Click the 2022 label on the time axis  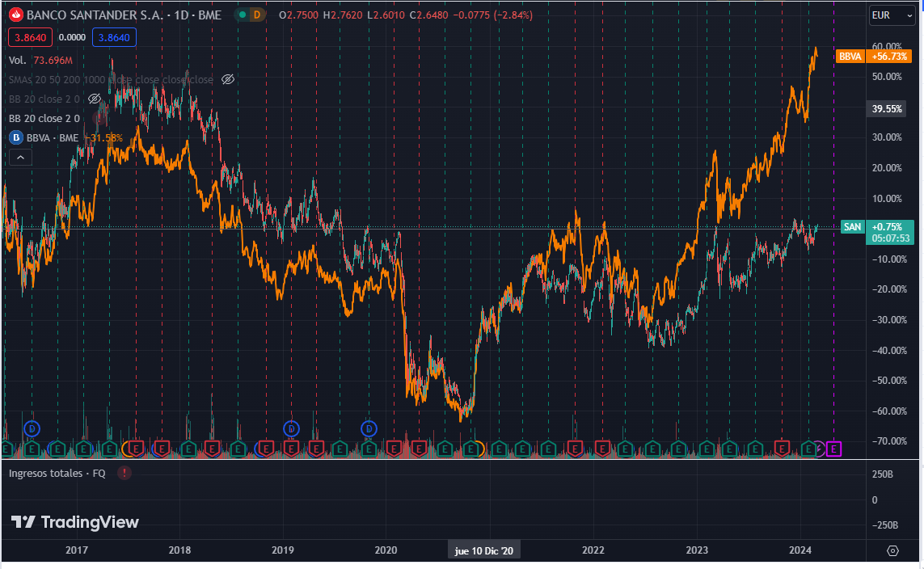click(x=593, y=550)
